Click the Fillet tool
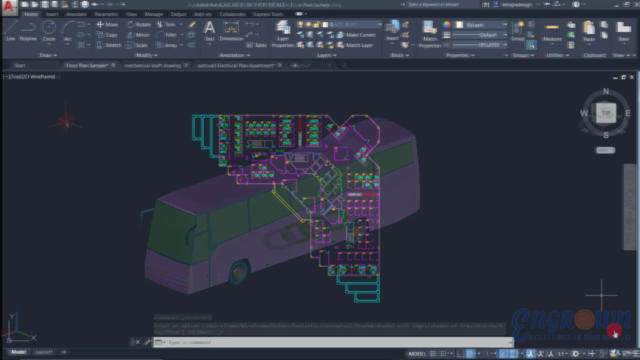The image size is (640, 360). pyautogui.click(x=167, y=35)
